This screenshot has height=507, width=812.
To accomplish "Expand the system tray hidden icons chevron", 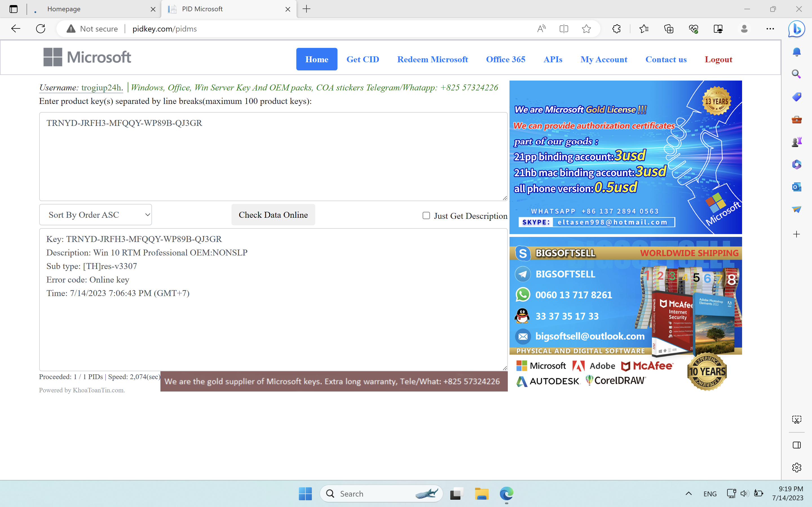I will point(689,493).
